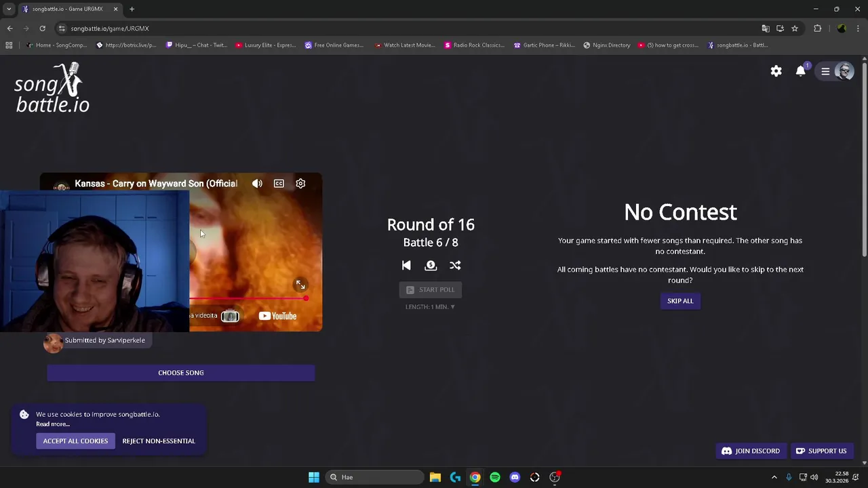Open Nginx Directory bookmark
Image resolution: width=868 pixels, height=488 pixels.
[x=606, y=45]
